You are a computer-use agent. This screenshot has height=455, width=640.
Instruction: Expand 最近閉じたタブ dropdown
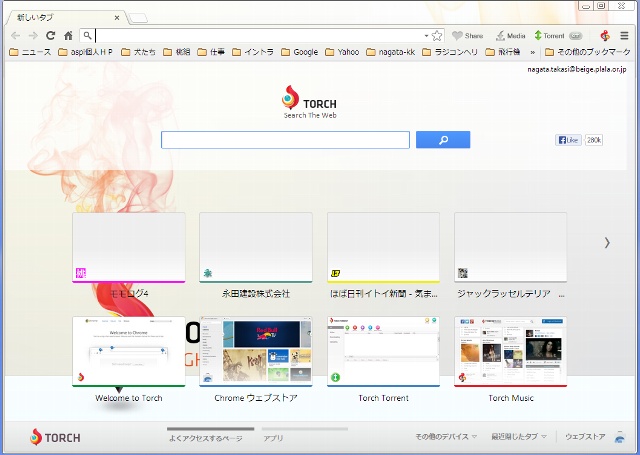tap(519, 437)
